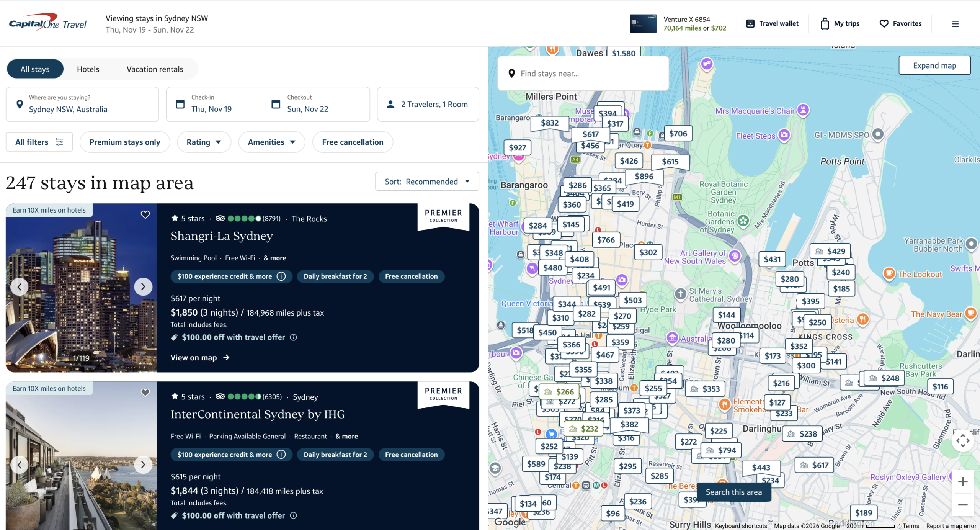Click the checkout calendar icon
The image size is (980, 530).
point(276,104)
